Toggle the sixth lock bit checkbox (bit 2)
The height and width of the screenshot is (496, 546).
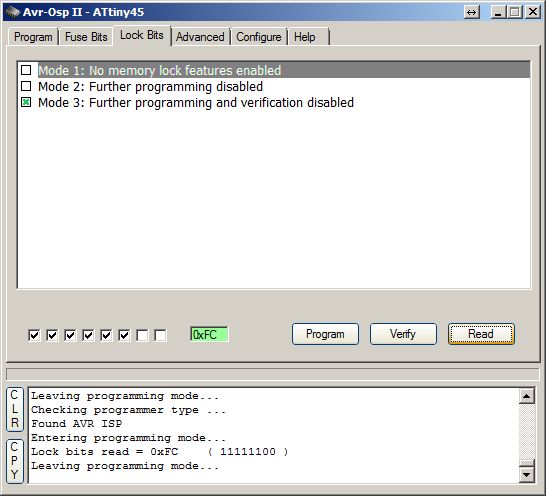click(124, 335)
